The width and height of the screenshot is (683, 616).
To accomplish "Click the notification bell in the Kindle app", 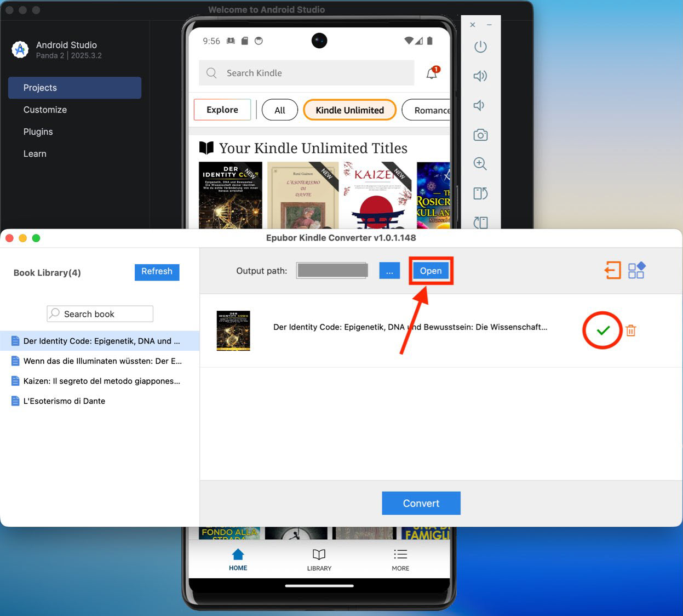I will (x=431, y=73).
